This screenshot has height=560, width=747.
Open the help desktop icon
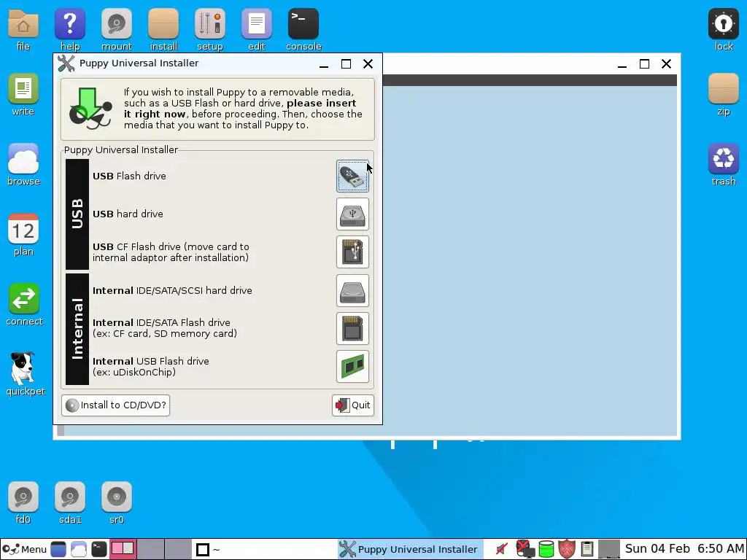[x=70, y=29]
